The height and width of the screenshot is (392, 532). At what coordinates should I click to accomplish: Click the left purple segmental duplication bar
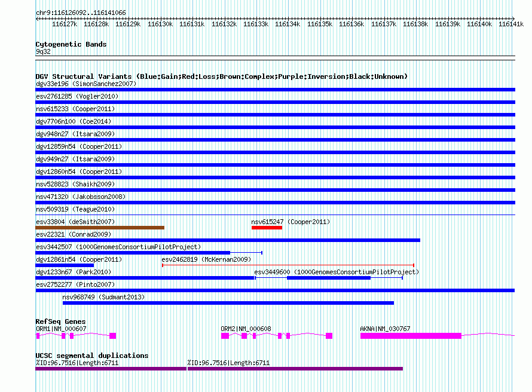(x=111, y=369)
